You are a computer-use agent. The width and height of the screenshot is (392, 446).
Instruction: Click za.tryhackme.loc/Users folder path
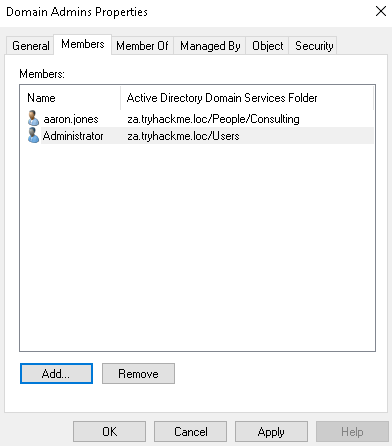pyautogui.click(x=183, y=136)
